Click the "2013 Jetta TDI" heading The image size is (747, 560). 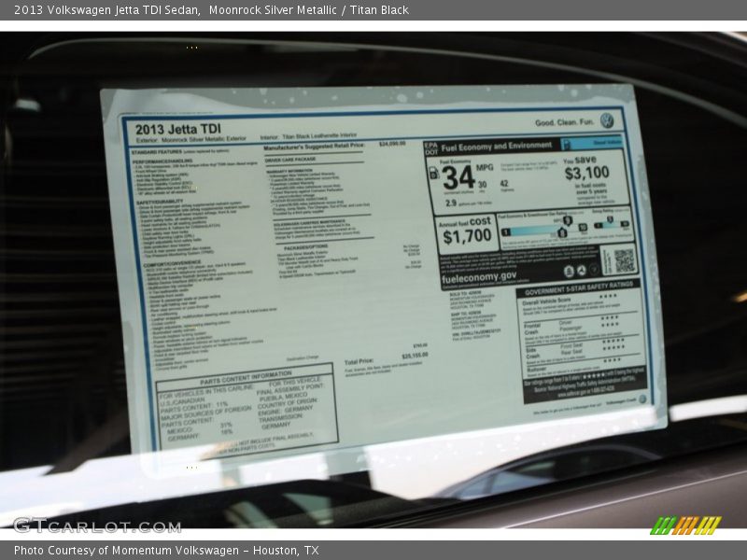click(178, 129)
